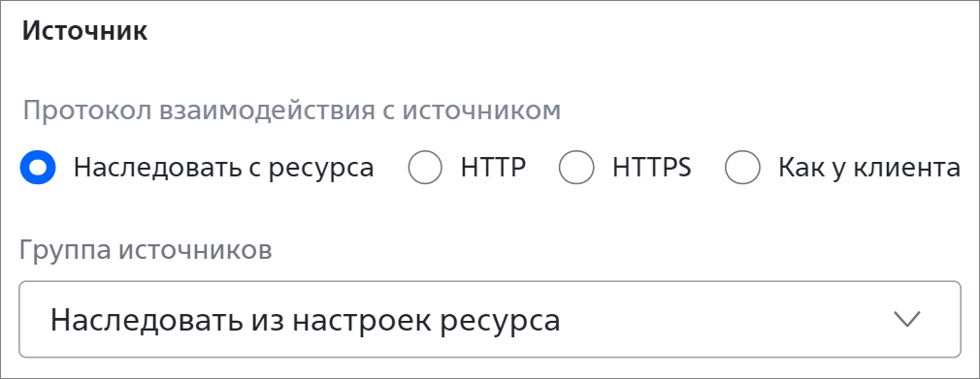
Task: Click the 'Группа источников' field label
Action: [x=146, y=250]
